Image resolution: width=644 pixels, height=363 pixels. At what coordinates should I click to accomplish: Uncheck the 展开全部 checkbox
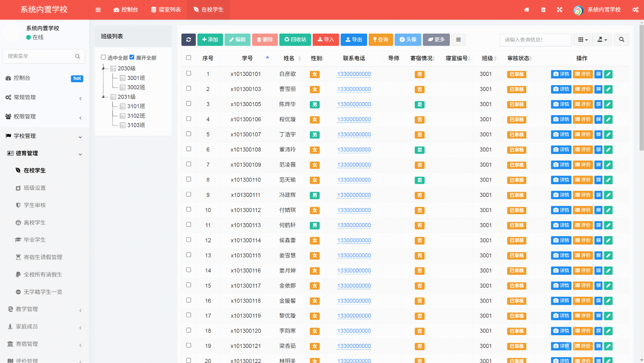[132, 57]
